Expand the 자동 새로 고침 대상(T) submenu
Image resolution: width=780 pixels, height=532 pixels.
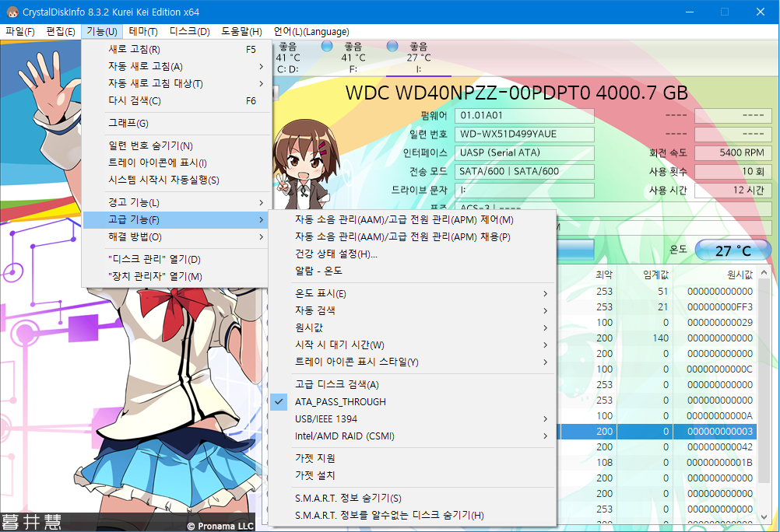[x=177, y=83]
